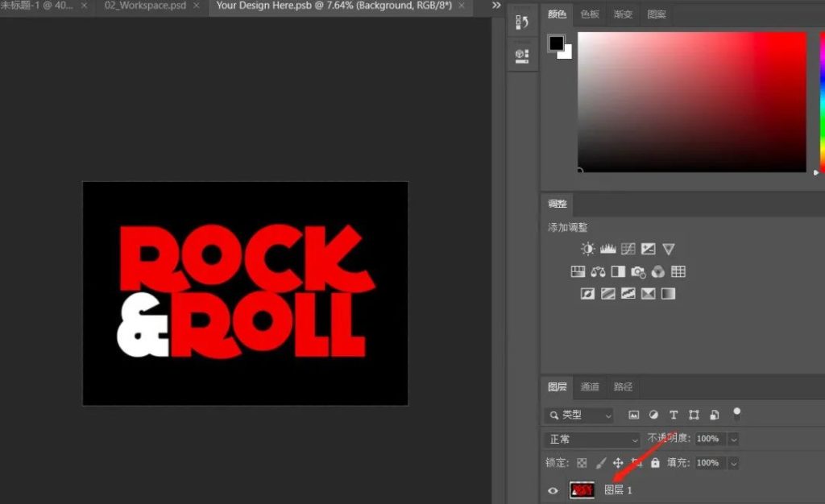
Task: Toggle lock transparent pixels checkerboard icon
Action: pos(582,463)
